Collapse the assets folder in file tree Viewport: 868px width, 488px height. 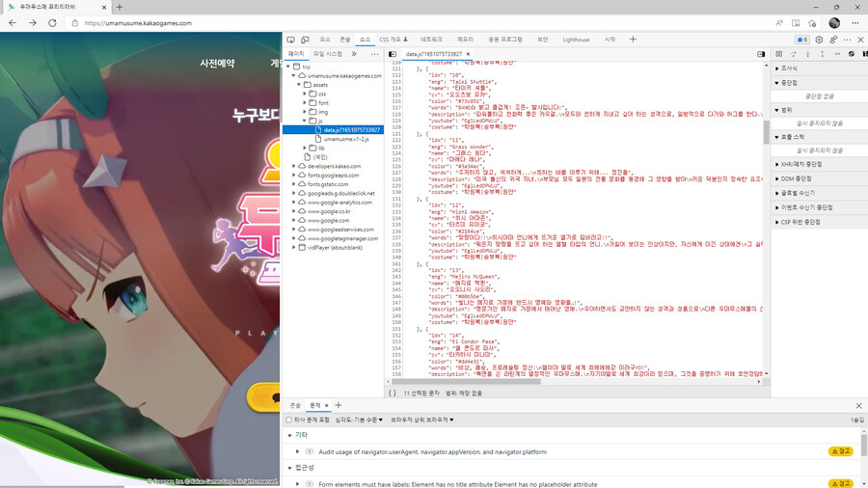click(299, 85)
